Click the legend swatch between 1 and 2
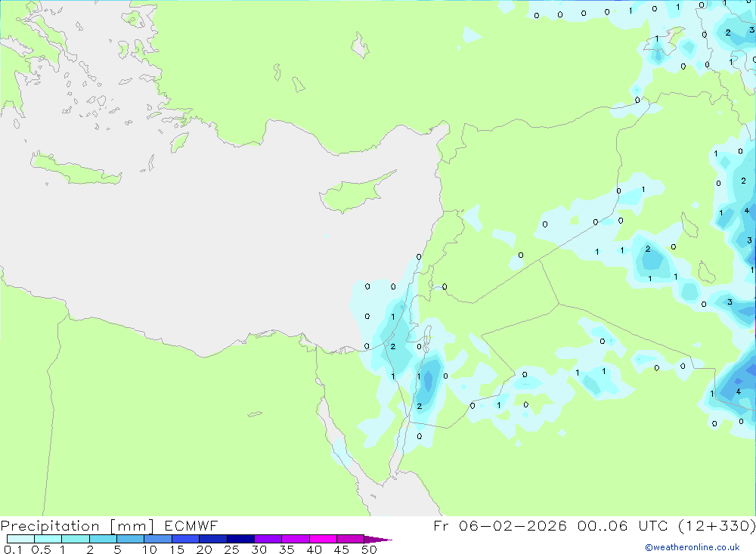 tap(76, 539)
